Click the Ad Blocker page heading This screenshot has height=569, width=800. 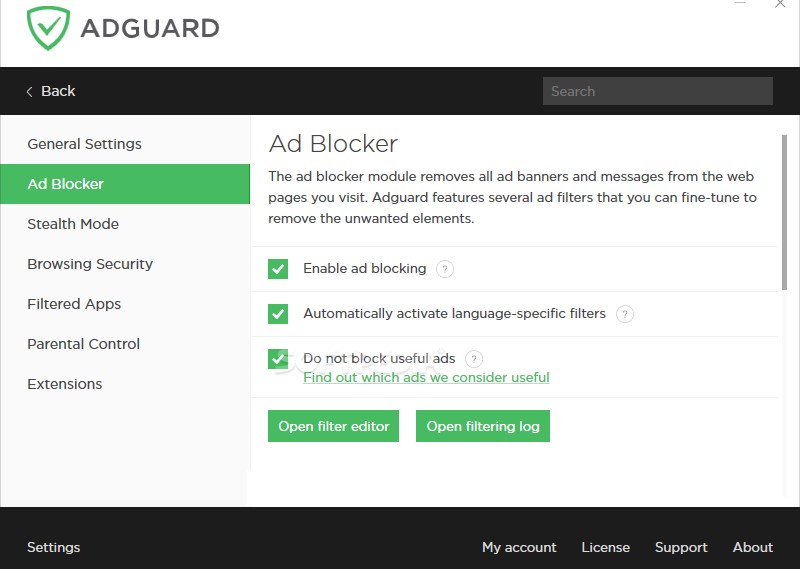[x=333, y=144]
